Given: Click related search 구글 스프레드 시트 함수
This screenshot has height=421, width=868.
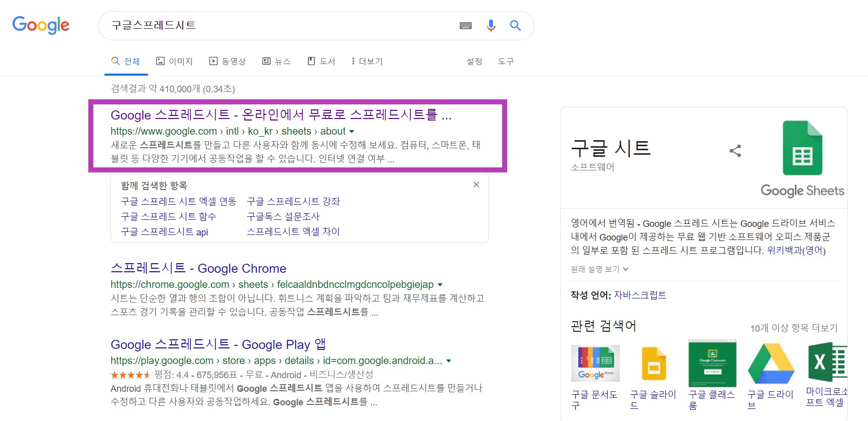Looking at the screenshot, I should [x=169, y=216].
